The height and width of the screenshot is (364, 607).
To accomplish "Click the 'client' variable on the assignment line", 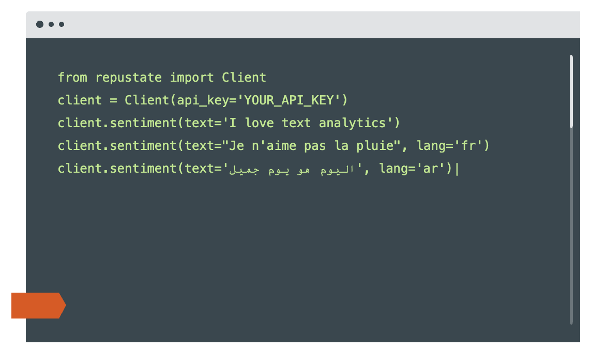I will click(x=80, y=100).
